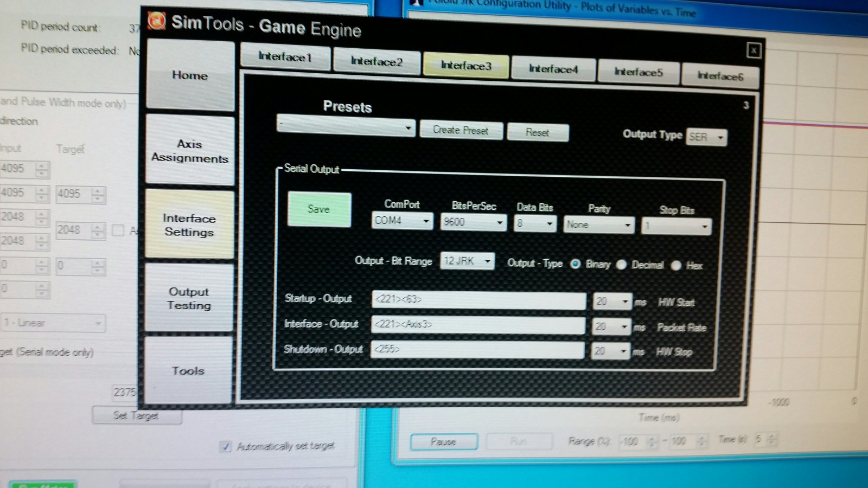Toggle checkbox next to target 2048 field

point(118,230)
